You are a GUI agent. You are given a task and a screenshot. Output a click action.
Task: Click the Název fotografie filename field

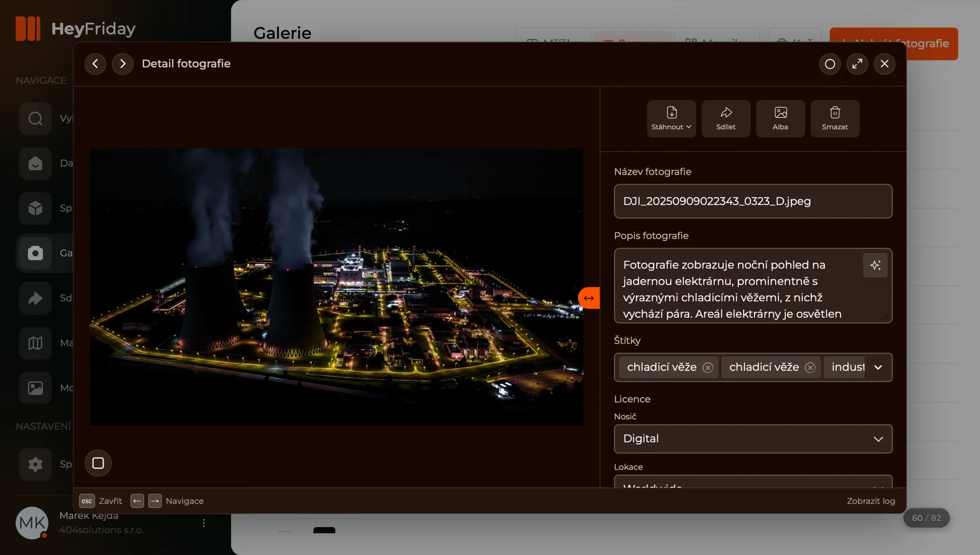[x=753, y=201]
